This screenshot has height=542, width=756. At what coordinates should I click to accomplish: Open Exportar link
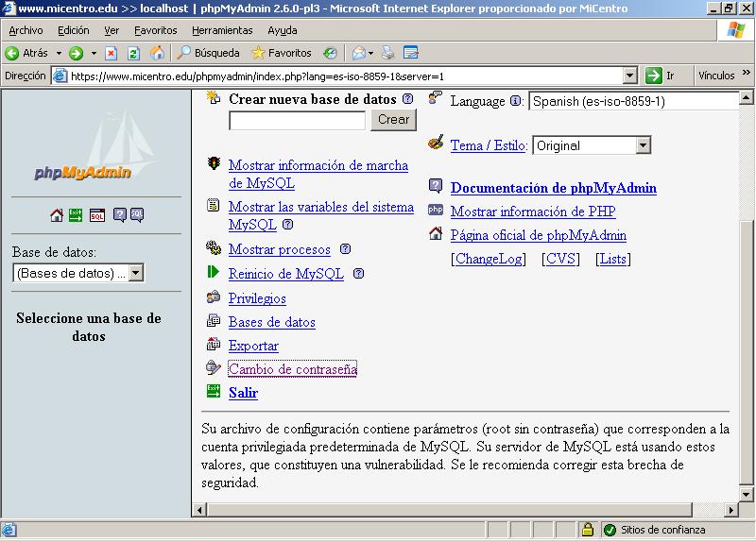tap(253, 346)
